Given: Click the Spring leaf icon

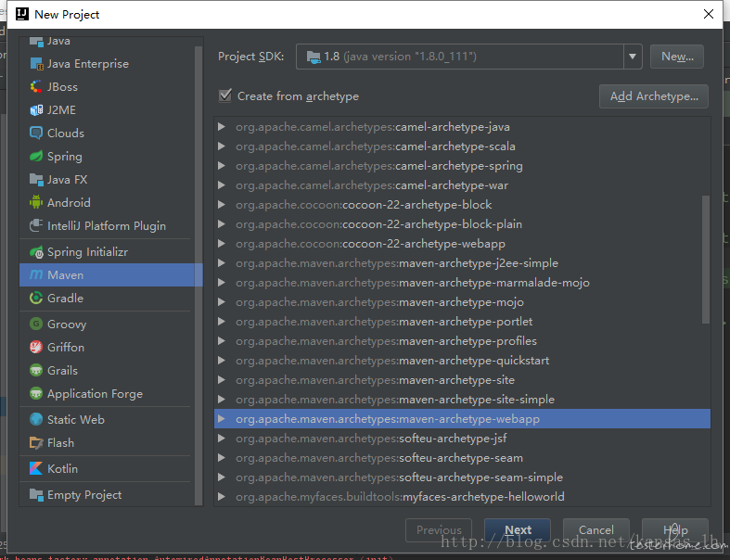Looking at the screenshot, I should pyautogui.click(x=36, y=156).
